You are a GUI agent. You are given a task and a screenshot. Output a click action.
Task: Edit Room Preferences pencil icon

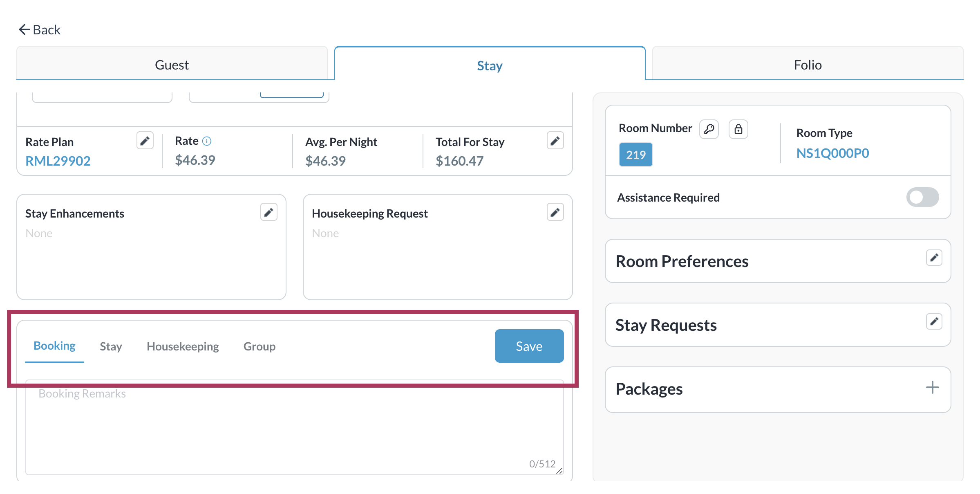(x=934, y=258)
